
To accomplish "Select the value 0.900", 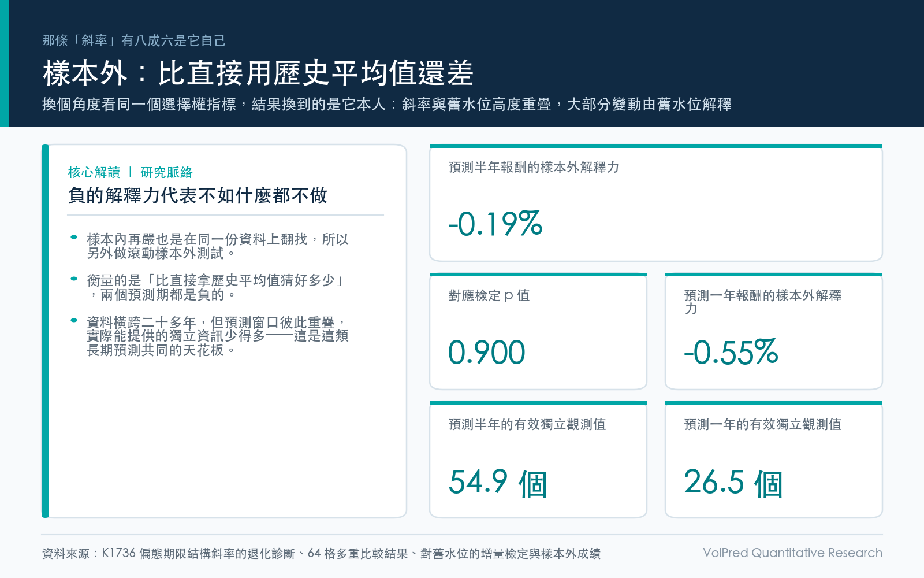I will pos(487,352).
